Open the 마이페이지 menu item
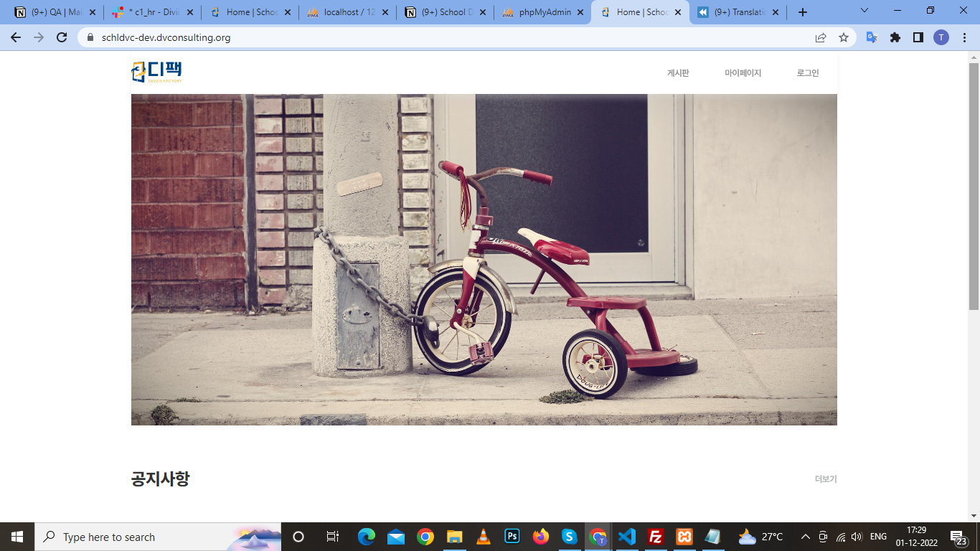This screenshot has width=980, height=551. [743, 73]
